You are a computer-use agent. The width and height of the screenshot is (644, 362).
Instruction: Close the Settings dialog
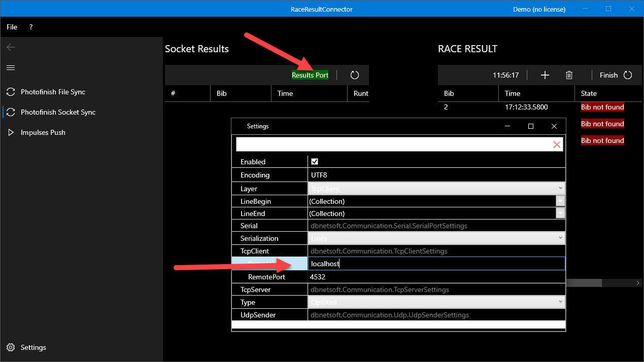pyautogui.click(x=554, y=126)
